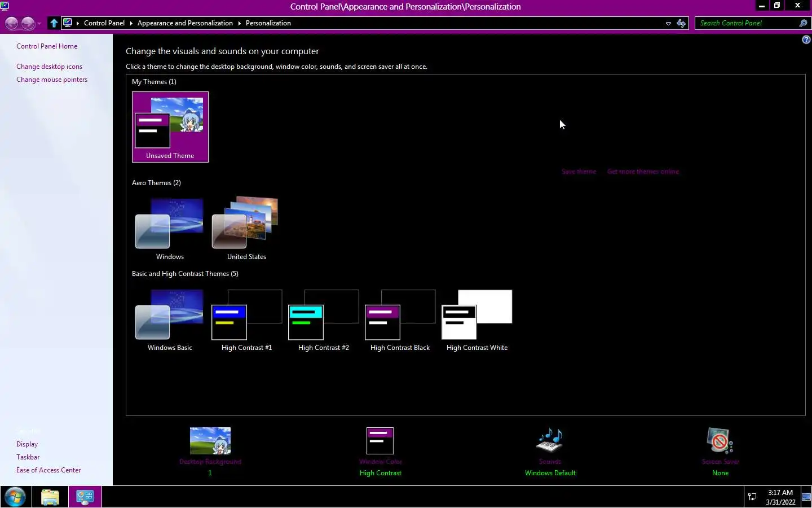Open the Display link
Screen dimensions: 812x508
point(27,444)
